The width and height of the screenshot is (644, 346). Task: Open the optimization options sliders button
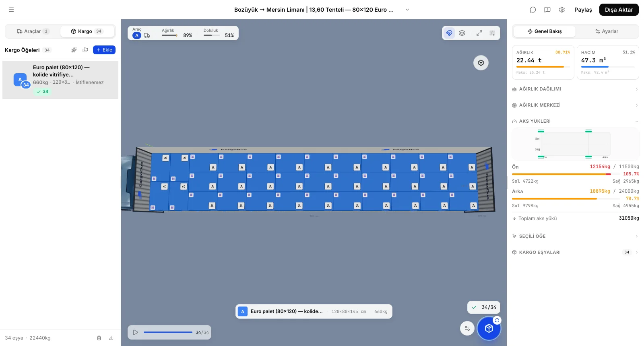pos(467,328)
